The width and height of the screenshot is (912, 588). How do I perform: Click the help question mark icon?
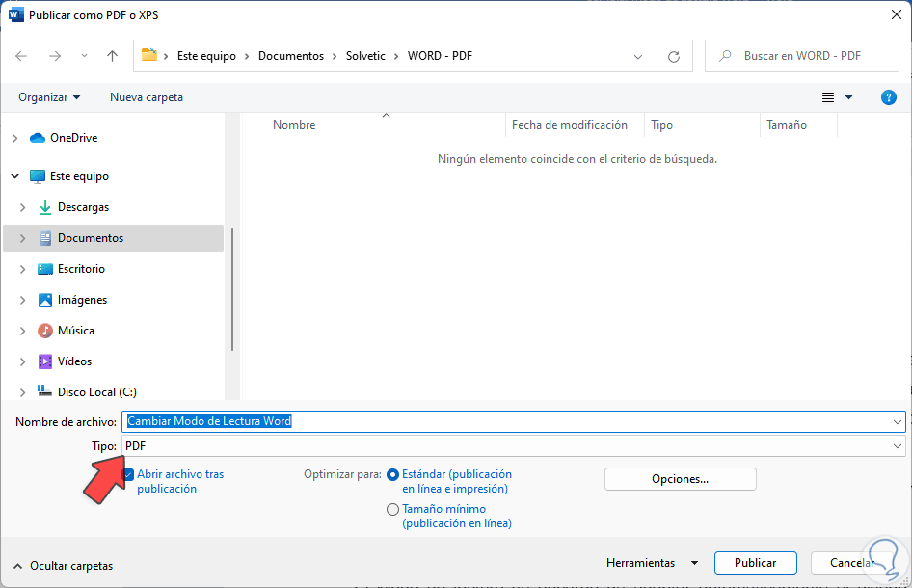point(889,97)
